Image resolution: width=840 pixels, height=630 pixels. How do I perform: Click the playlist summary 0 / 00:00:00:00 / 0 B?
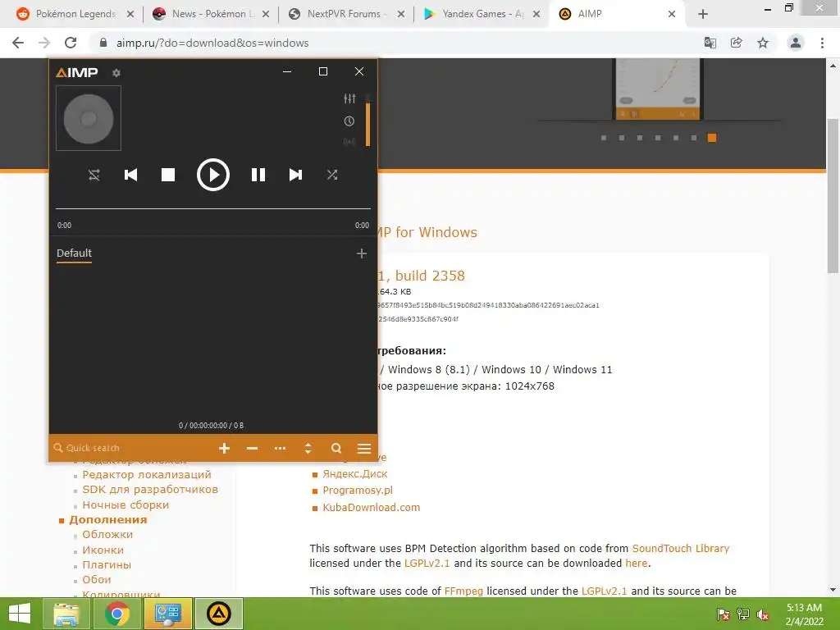pos(211,426)
